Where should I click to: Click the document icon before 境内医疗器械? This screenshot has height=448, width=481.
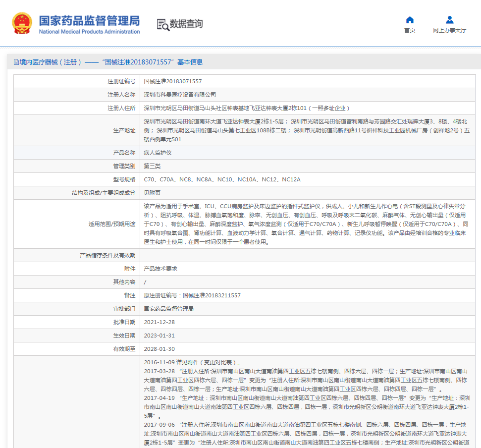(16, 62)
